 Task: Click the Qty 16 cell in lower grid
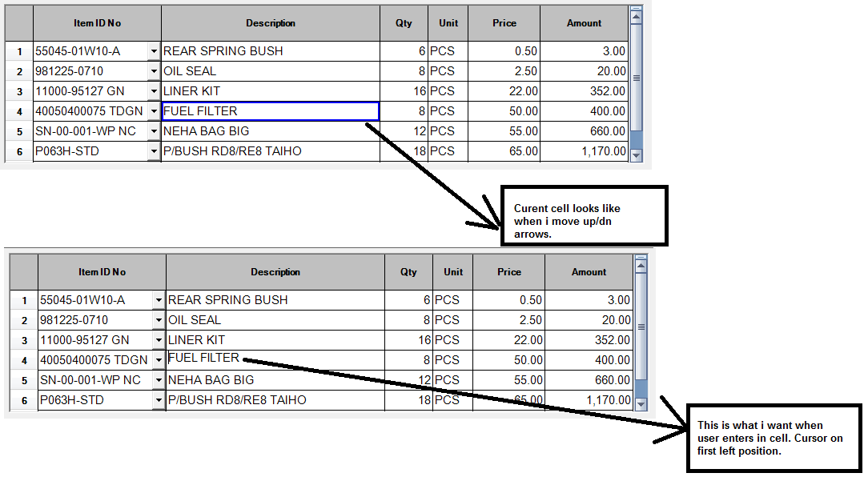(409, 340)
